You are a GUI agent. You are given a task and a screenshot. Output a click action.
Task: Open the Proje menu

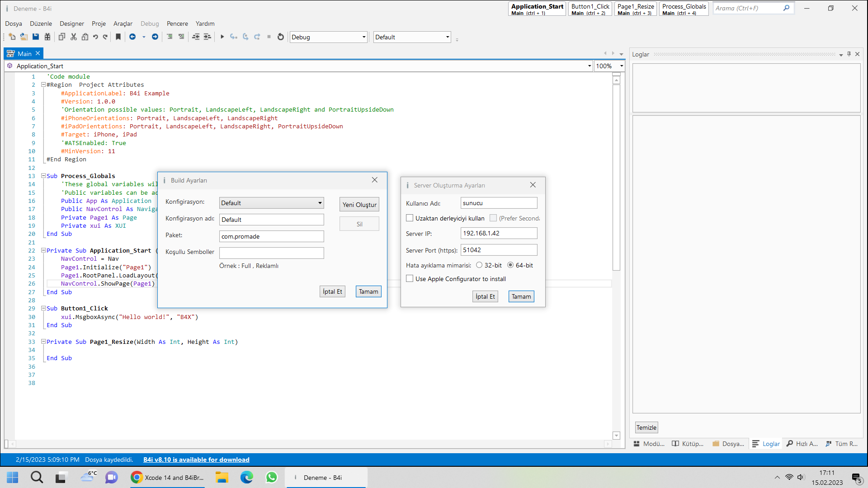(99, 23)
